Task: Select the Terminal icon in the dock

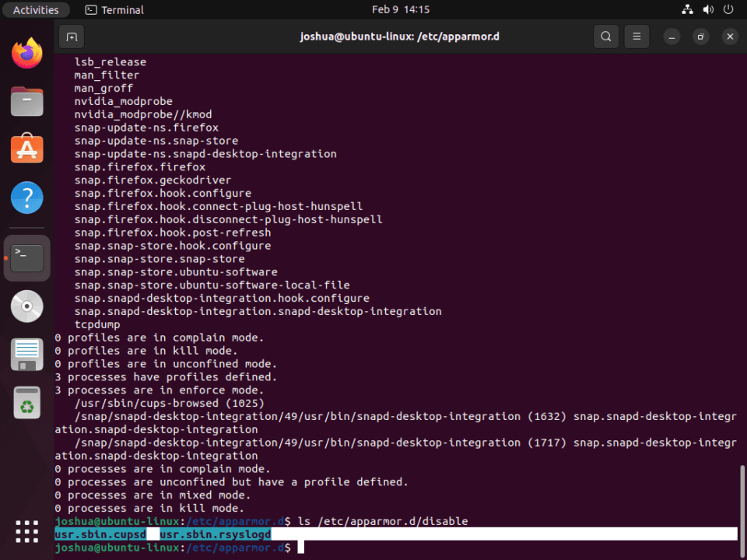Action: pos(26,257)
